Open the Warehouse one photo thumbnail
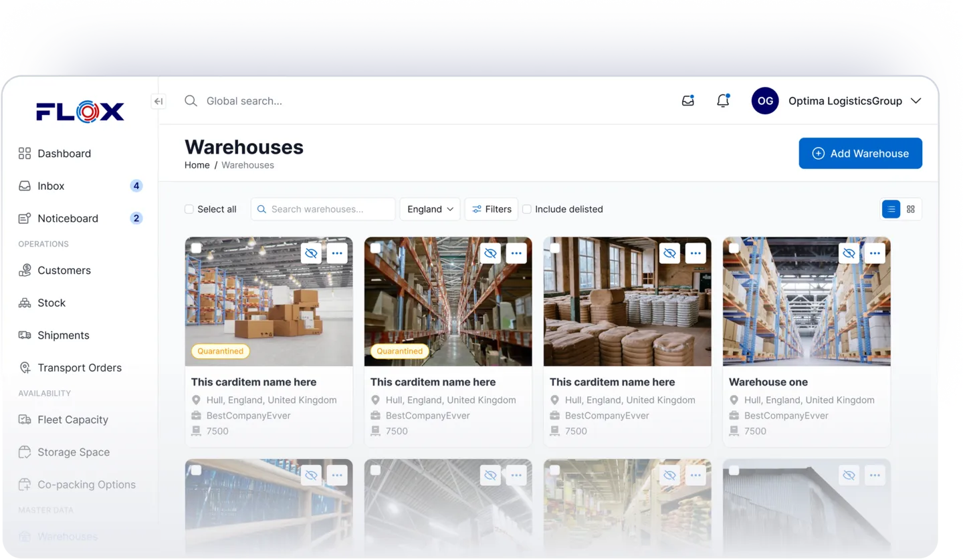The height and width of the screenshot is (560, 963). [x=807, y=301]
